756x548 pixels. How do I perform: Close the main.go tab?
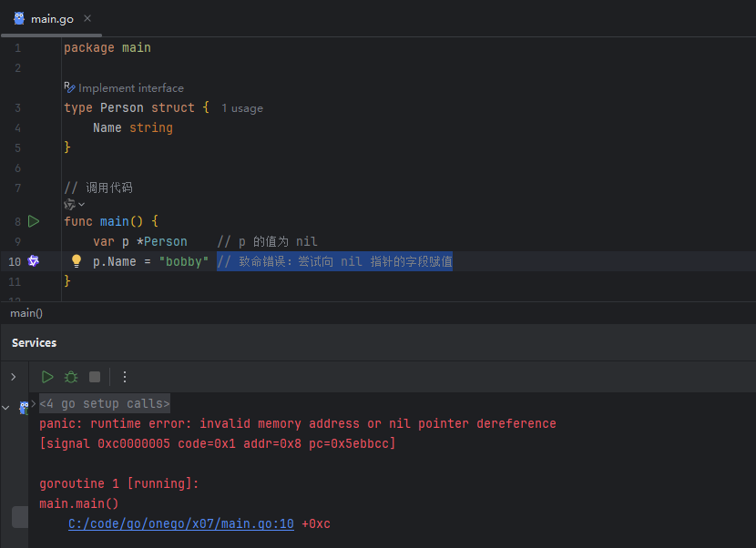(x=87, y=18)
